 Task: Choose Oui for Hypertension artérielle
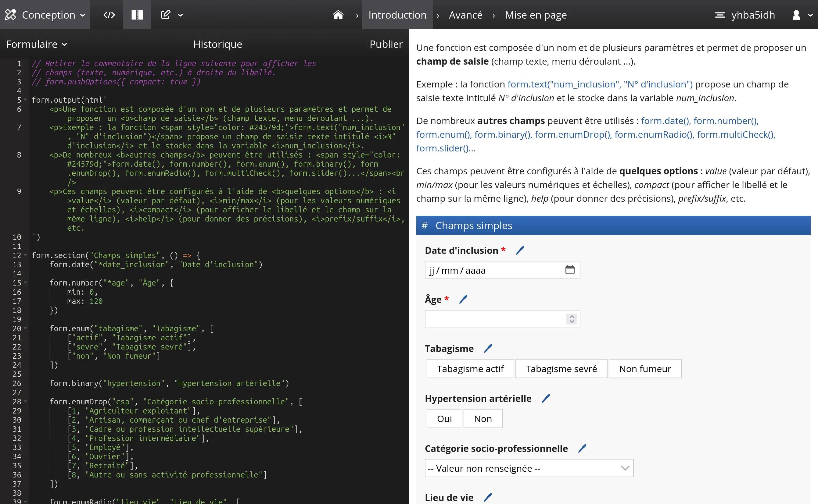coord(444,419)
